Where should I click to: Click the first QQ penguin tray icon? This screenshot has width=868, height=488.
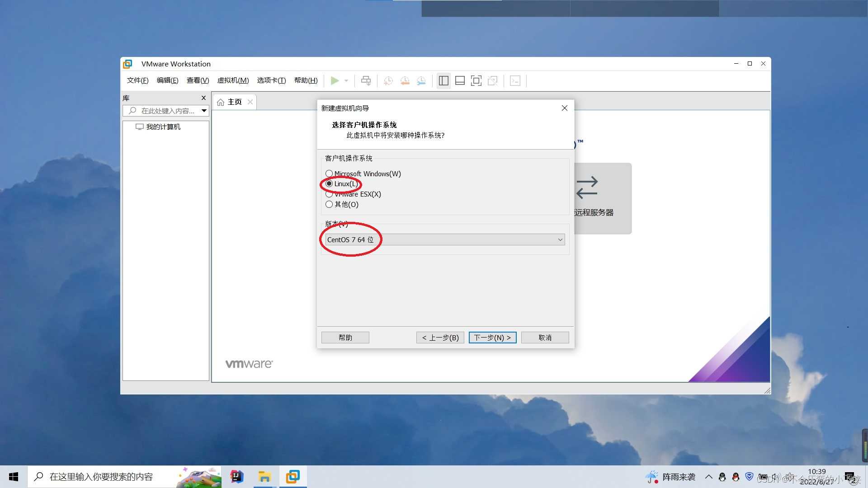click(x=722, y=477)
